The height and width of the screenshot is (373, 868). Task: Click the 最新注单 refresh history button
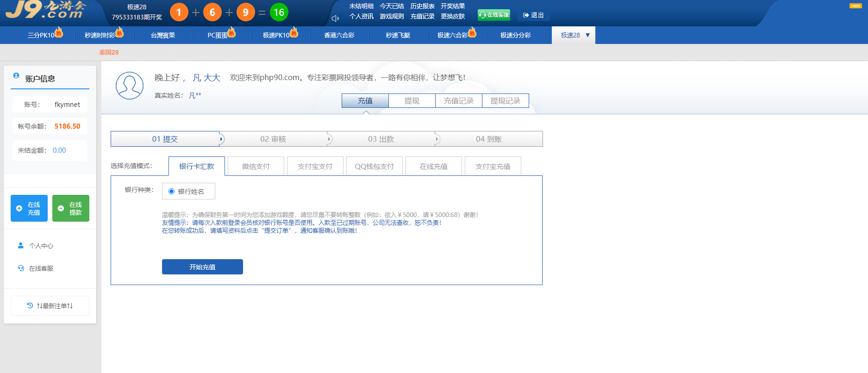click(x=50, y=306)
